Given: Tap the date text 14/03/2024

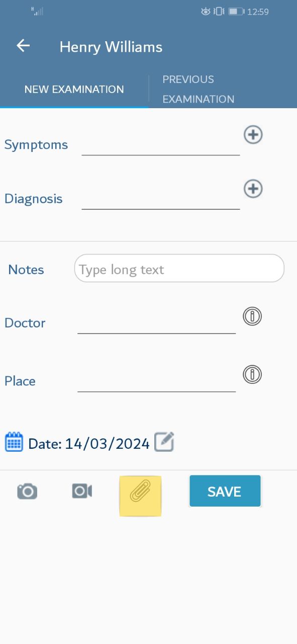Looking at the screenshot, I should 107,443.
